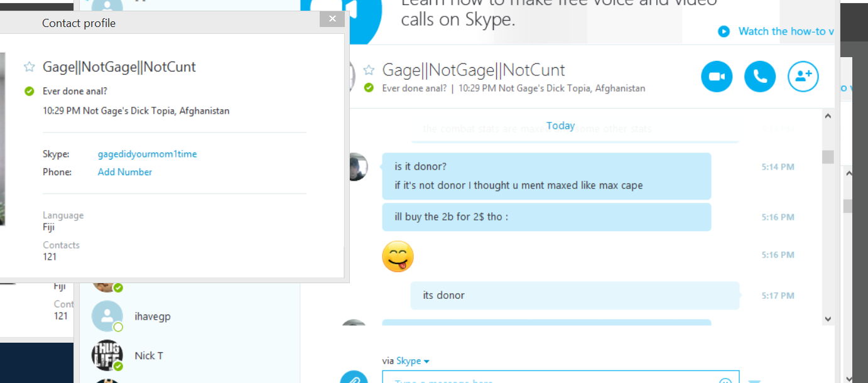The width and height of the screenshot is (868, 383).
Task: Open the add people to conversation button
Action: [x=803, y=77]
